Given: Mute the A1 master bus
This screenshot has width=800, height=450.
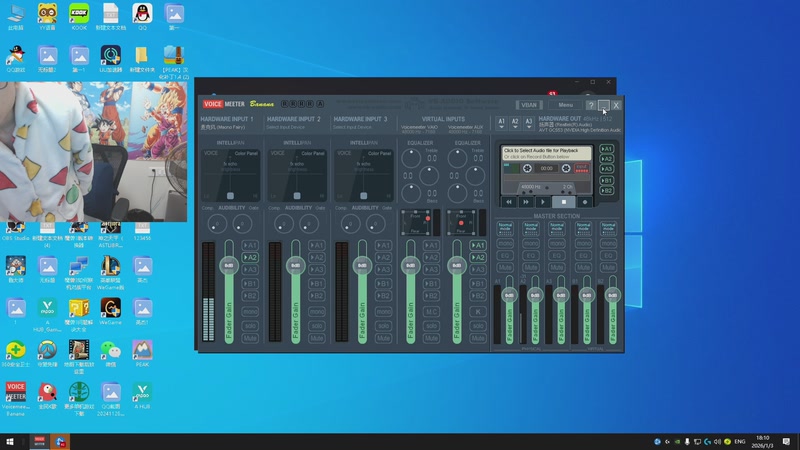Looking at the screenshot, I should (x=505, y=267).
